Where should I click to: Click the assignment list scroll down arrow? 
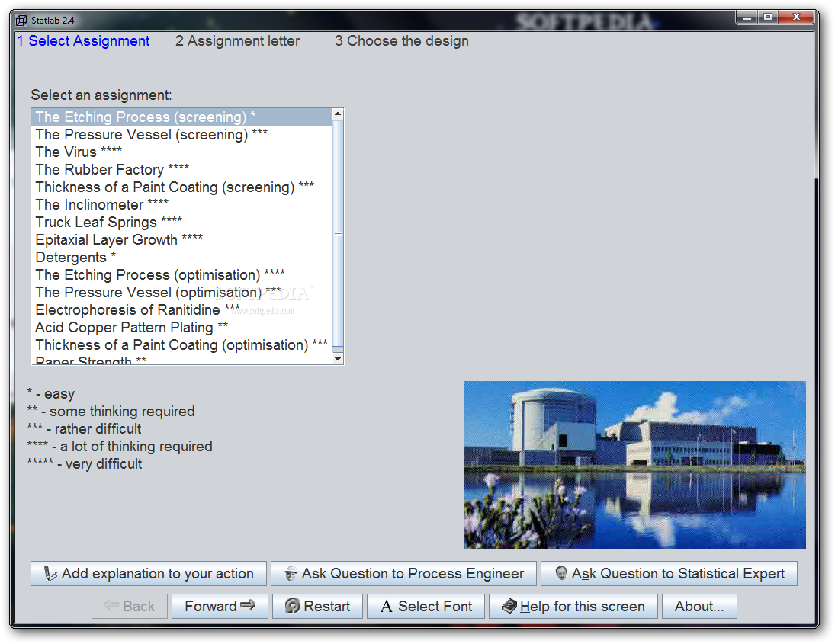pyautogui.click(x=338, y=359)
